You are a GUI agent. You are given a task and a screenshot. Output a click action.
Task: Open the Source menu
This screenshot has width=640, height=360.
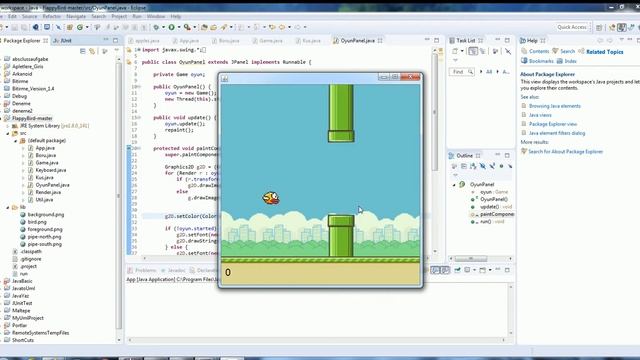coord(29,16)
